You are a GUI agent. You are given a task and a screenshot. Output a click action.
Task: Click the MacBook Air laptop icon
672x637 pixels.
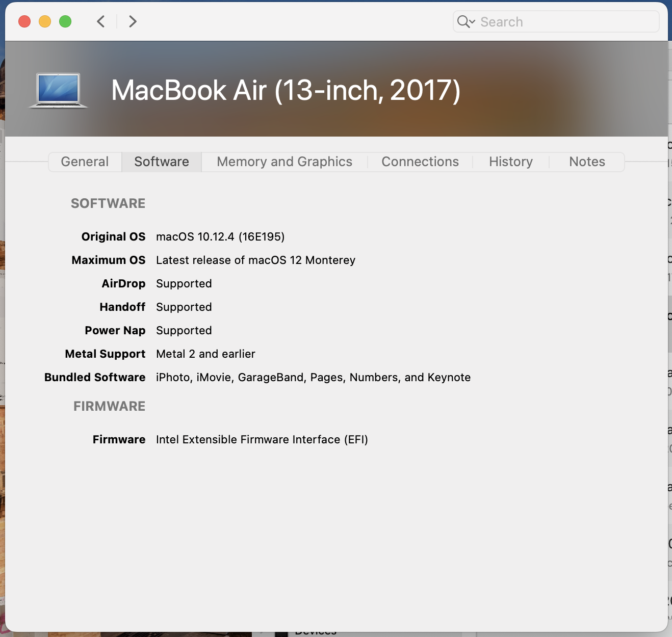pyautogui.click(x=59, y=91)
